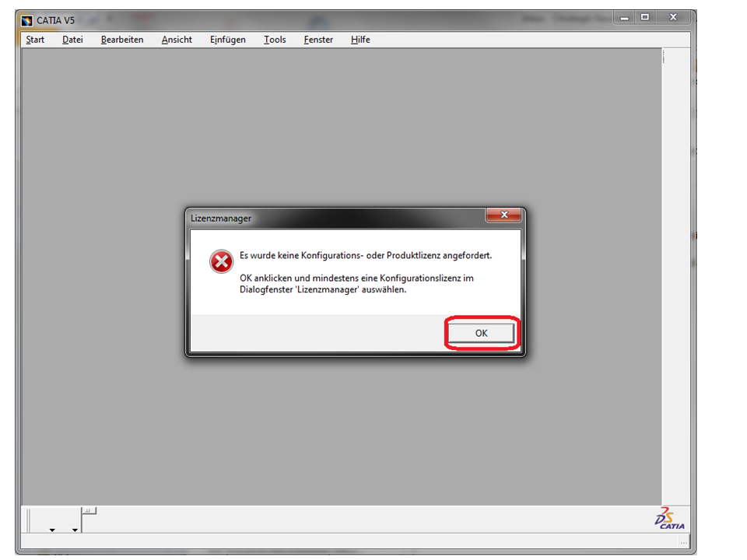Maximize the CATIA V5 window
This screenshot has height=560, width=747.
(645, 18)
